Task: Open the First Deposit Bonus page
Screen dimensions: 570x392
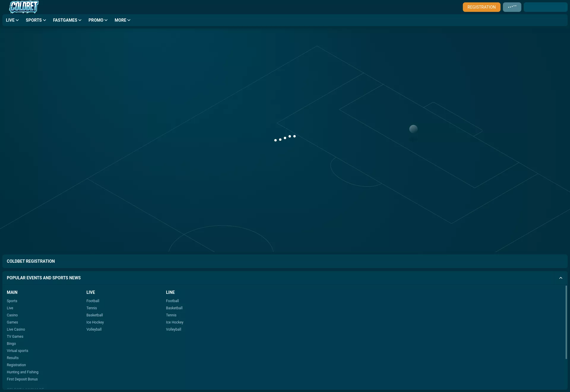Action: pyautogui.click(x=22, y=379)
